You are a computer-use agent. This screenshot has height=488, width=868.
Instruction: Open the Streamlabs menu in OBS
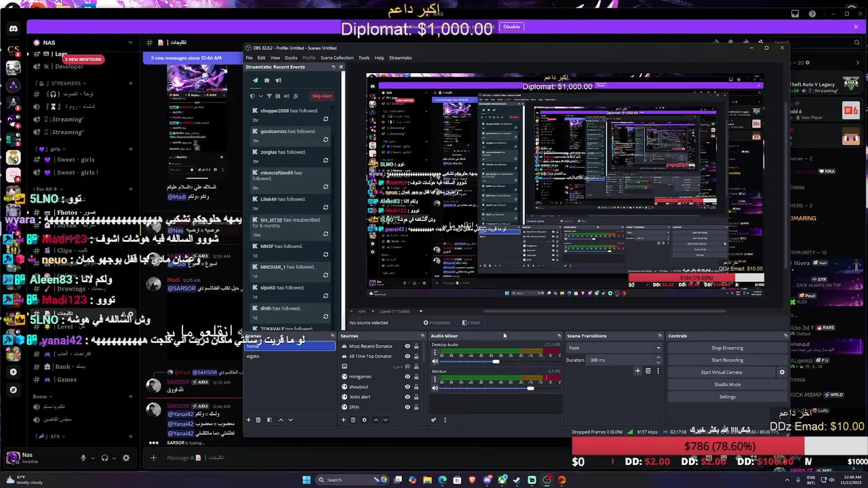point(400,58)
